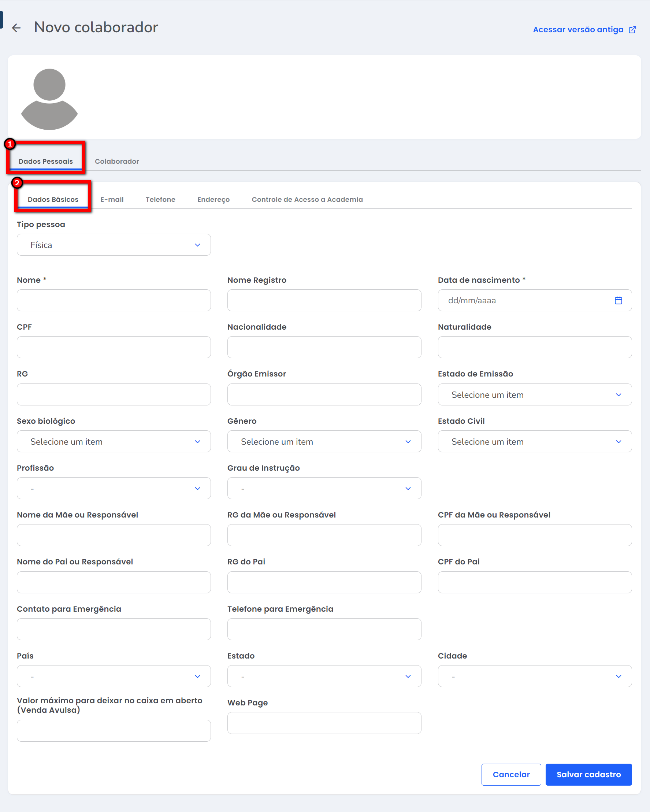Open the calendar picker for Data de nascimento

[618, 300]
